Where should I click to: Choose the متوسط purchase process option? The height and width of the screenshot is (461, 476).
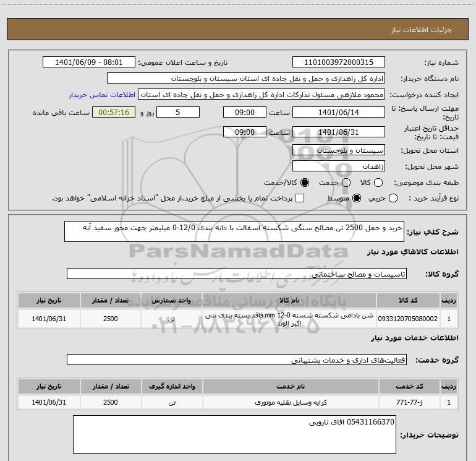(357, 198)
